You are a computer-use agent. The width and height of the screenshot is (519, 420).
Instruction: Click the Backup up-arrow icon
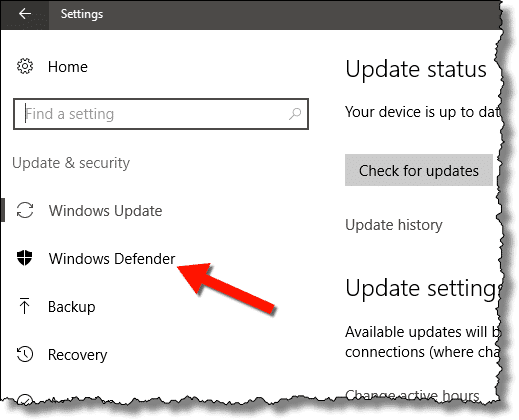pyautogui.click(x=24, y=306)
